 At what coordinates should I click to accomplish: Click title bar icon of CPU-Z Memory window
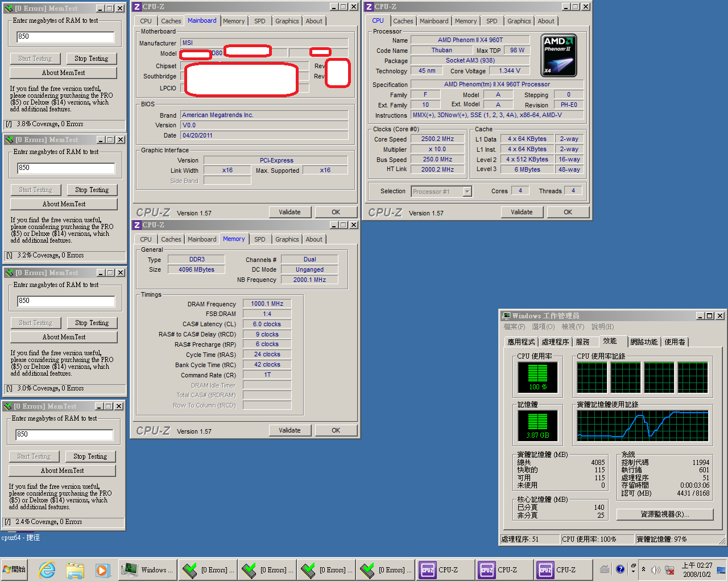[137, 225]
